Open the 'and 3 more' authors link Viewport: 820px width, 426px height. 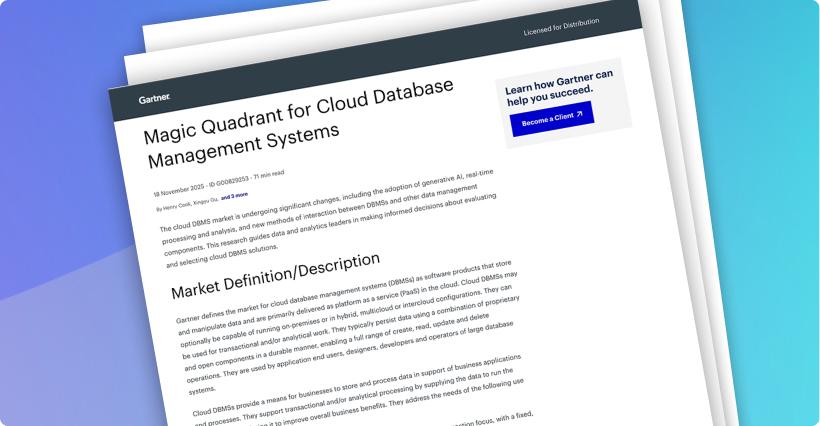click(x=234, y=196)
